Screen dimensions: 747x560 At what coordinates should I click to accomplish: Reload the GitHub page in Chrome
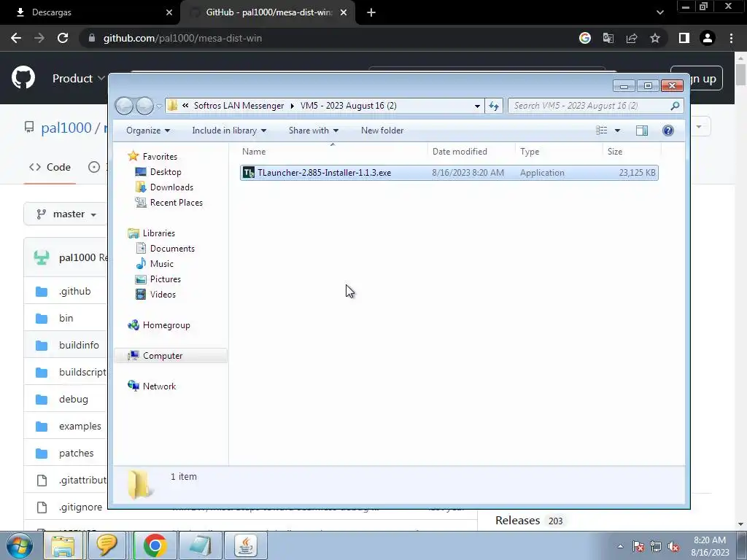point(63,38)
